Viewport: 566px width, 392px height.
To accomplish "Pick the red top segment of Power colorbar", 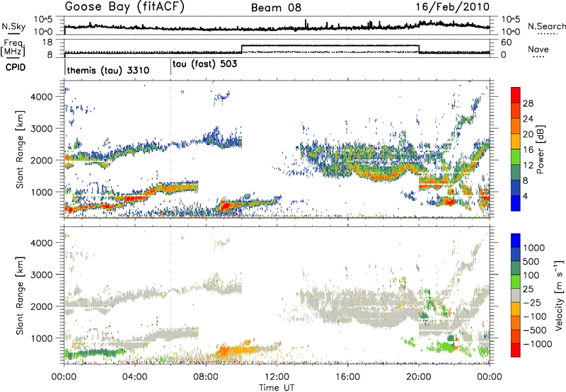I will tap(516, 96).
